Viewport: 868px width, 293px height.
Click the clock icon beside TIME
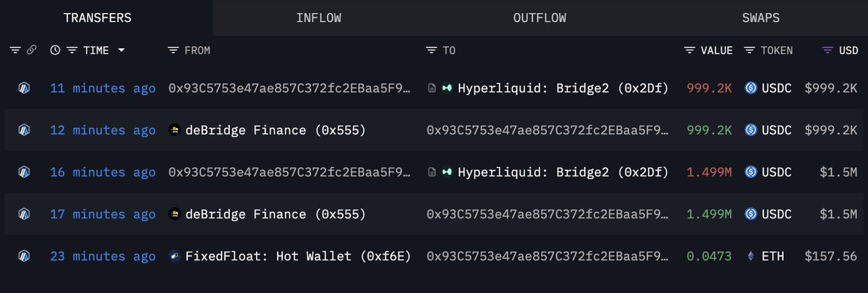[55, 51]
